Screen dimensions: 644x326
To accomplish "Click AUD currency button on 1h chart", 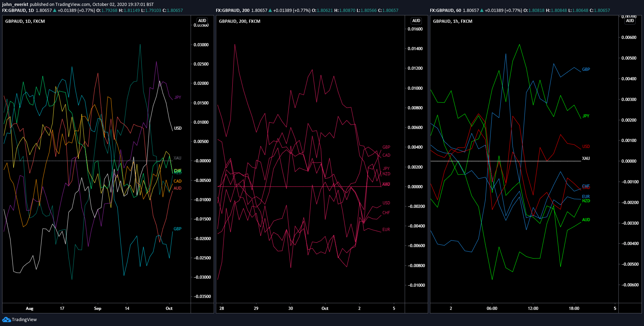I will (x=630, y=21).
